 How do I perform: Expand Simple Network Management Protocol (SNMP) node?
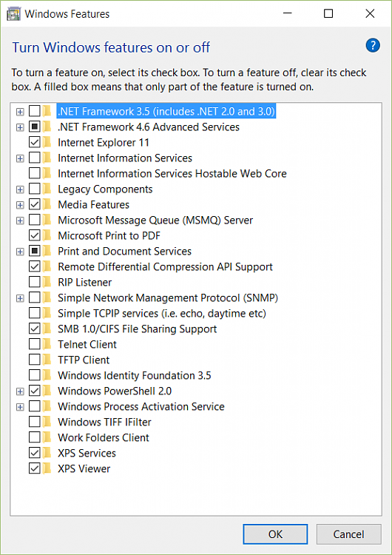[x=20, y=298]
